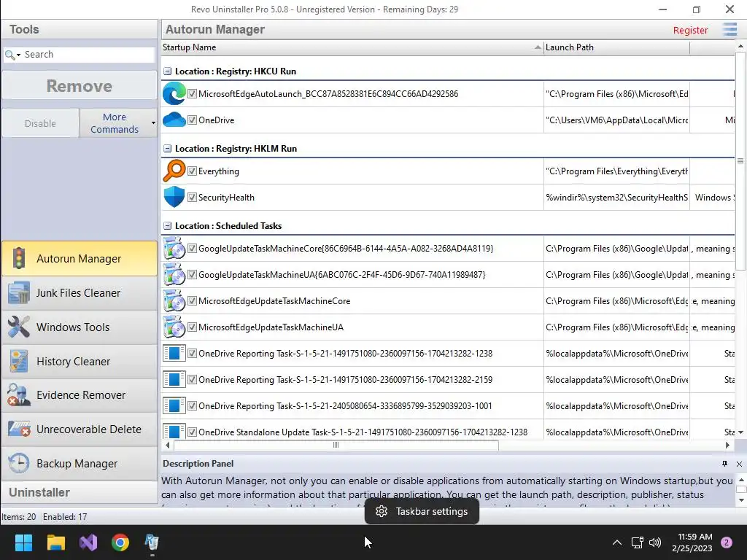Click the History Cleaner icon

tap(19, 361)
